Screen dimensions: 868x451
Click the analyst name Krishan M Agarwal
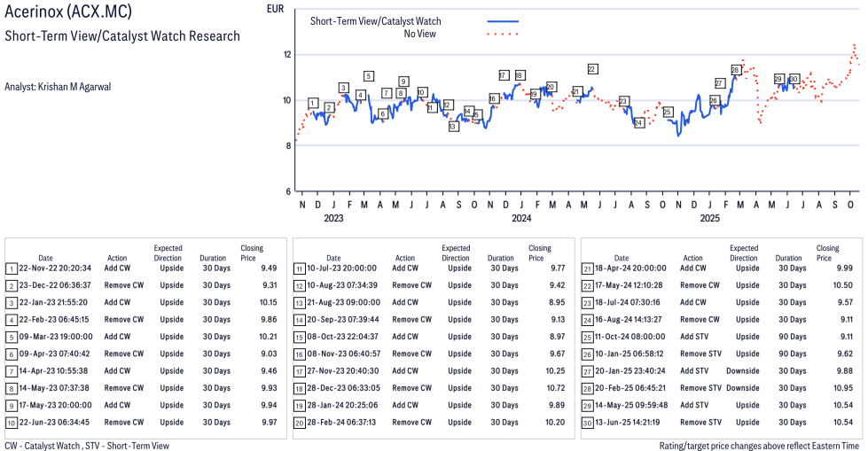click(x=58, y=87)
